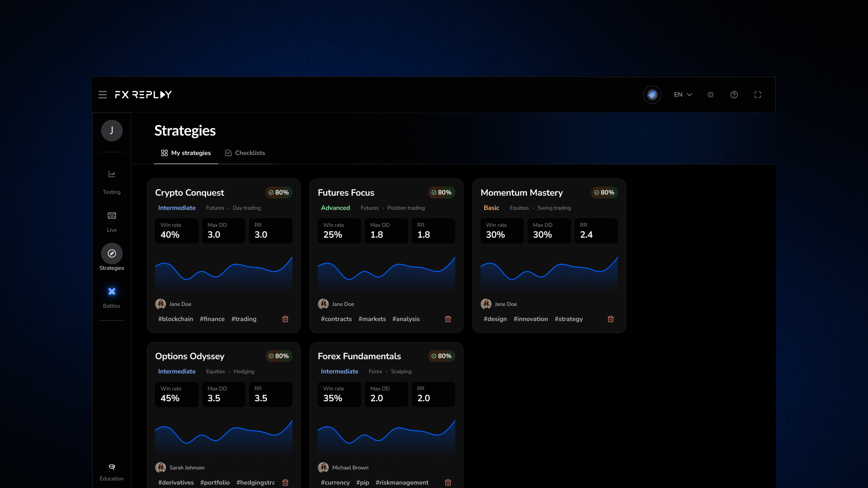The image size is (868, 488).
Task: Click the #markets tag on Futures Focus
Action: (372, 319)
